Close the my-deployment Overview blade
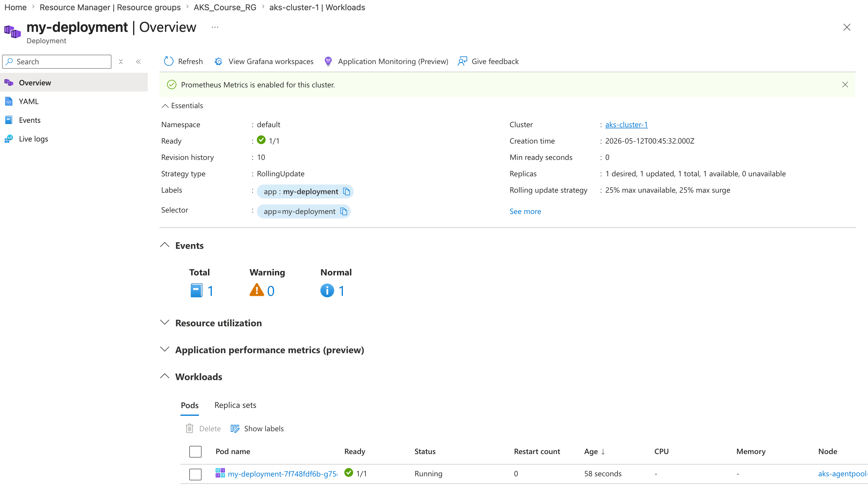This screenshot has height=502, width=868. click(x=847, y=27)
